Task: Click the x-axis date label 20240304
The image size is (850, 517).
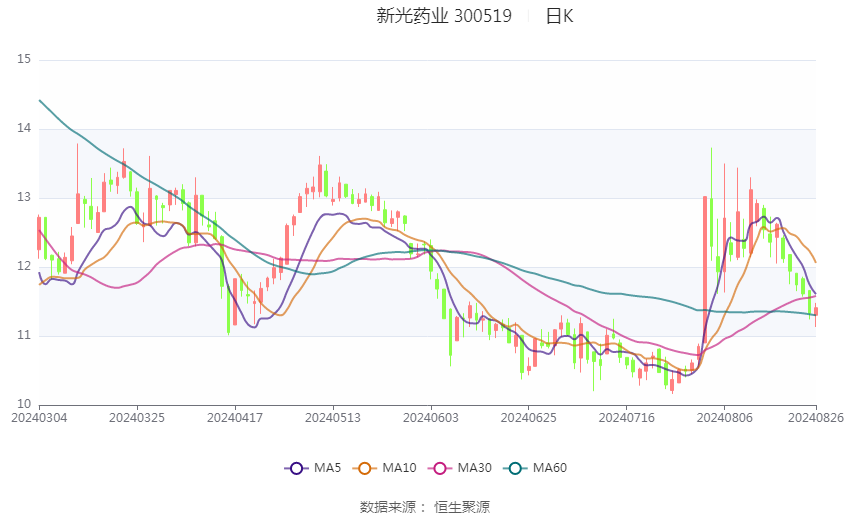Action: [39, 418]
